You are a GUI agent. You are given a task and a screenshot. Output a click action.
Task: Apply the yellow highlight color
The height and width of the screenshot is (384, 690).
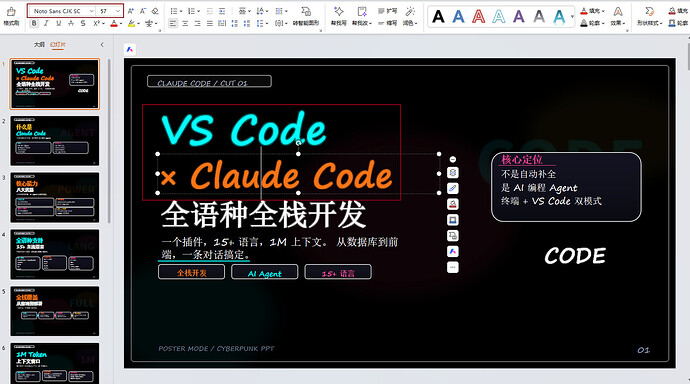click(x=131, y=23)
